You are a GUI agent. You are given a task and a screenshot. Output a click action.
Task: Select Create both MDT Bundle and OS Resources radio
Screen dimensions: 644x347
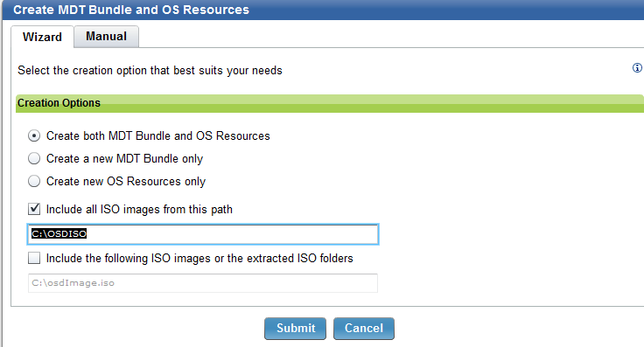pyautogui.click(x=34, y=135)
